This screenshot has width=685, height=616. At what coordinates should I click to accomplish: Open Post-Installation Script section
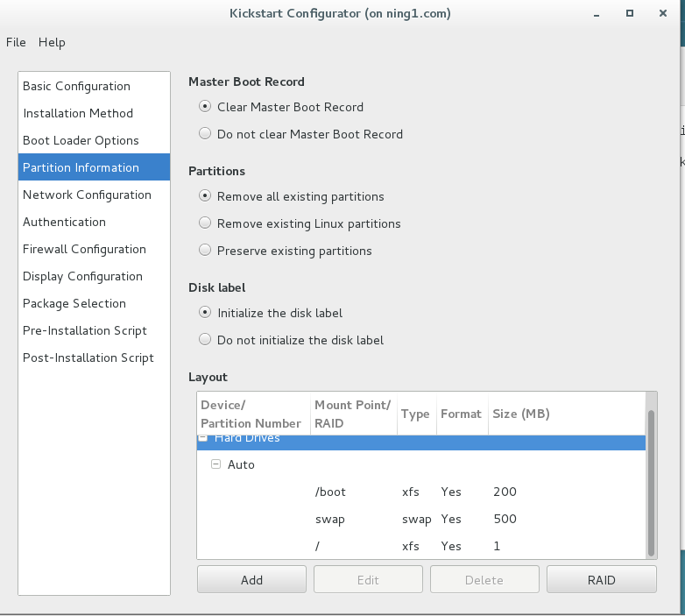[x=94, y=358]
